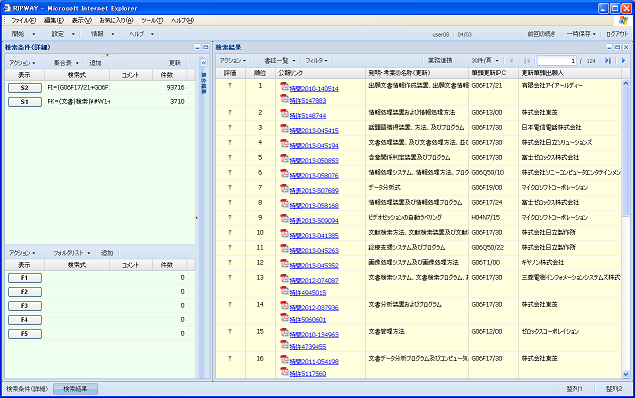Viewport: 635px width, 398px height.
Task: Open PDF icon beside 特許5060601
Action: [284, 317]
